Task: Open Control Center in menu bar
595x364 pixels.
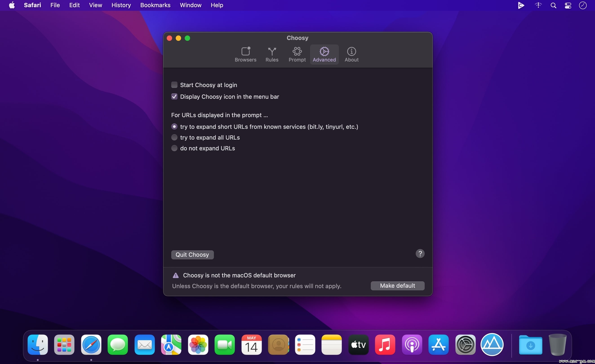Action: [568, 5]
